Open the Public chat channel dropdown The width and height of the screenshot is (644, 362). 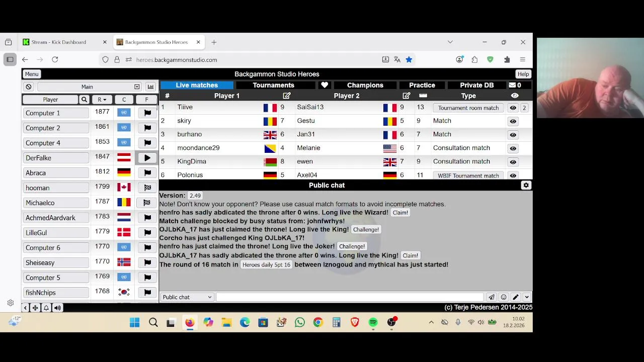187,297
